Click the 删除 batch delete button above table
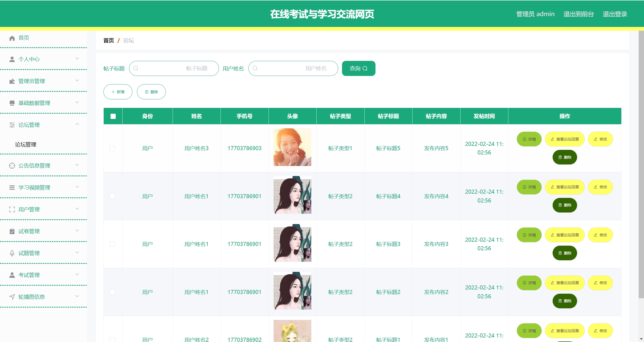 (x=151, y=92)
